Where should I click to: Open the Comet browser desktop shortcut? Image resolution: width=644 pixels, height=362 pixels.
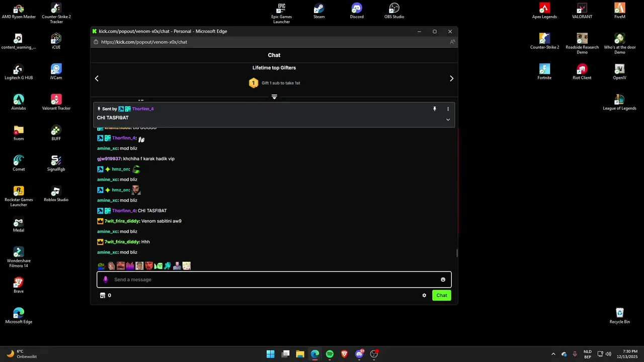(x=19, y=163)
